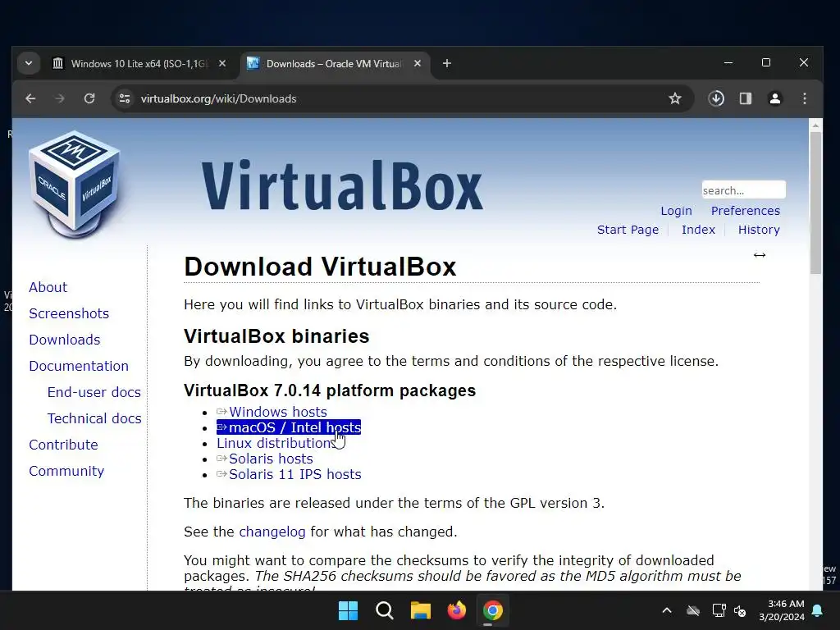The height and width of the screenshot is (630, 840).
Task: Open the Index link
Action: click(x=699, y=230)
